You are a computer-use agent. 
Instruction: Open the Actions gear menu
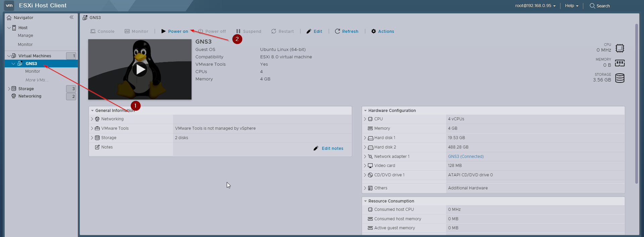[x=382, y=31]
